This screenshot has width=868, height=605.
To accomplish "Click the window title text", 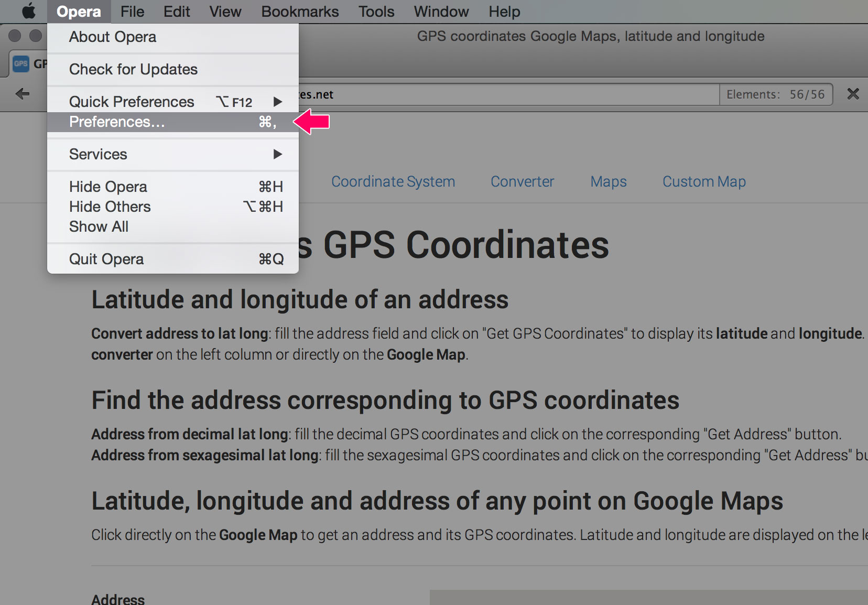I will [591, 36].
